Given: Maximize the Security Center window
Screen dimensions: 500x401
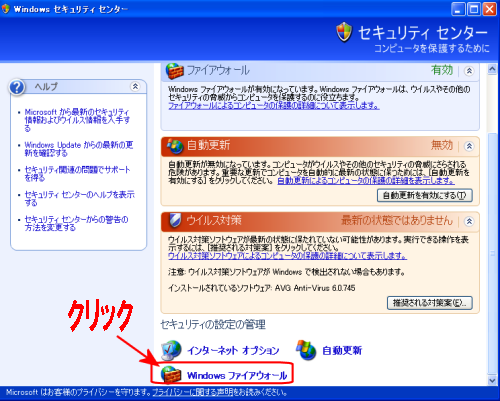Looking at the screenshot, I should [x=474, y=9].
